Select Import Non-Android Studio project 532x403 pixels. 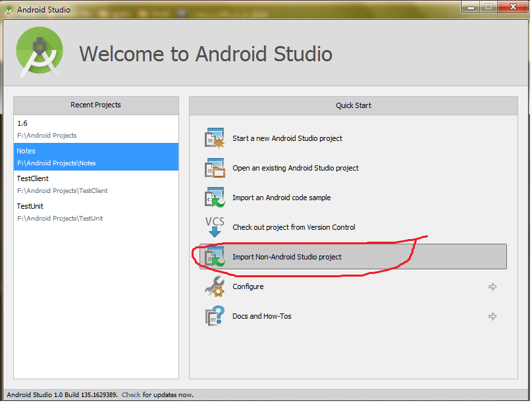coord(353,257)
